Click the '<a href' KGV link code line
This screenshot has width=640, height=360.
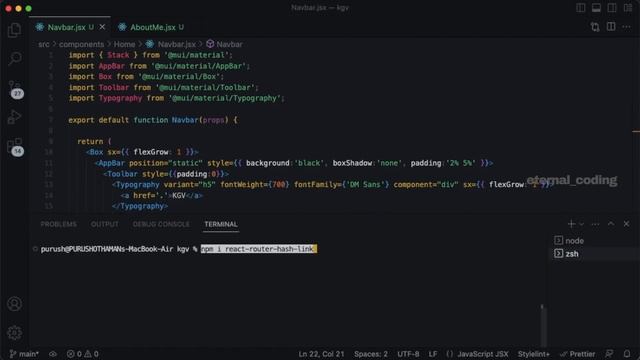[x=162, y=195]
